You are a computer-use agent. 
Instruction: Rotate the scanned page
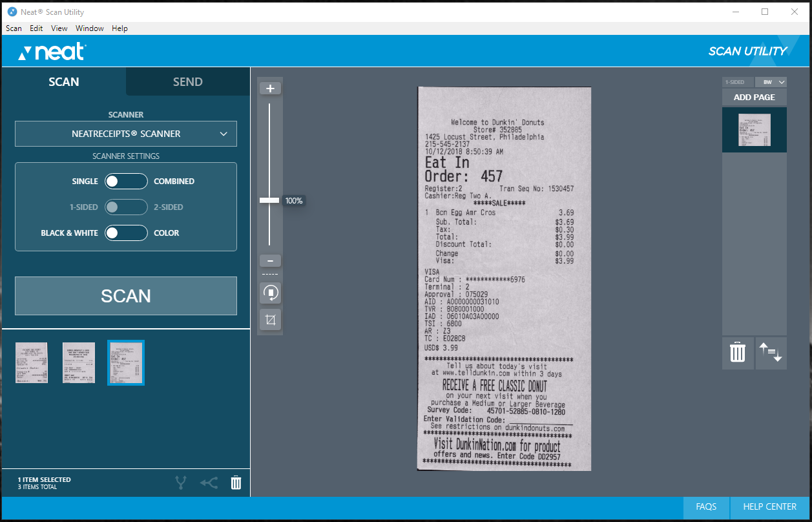click(270, 293)
